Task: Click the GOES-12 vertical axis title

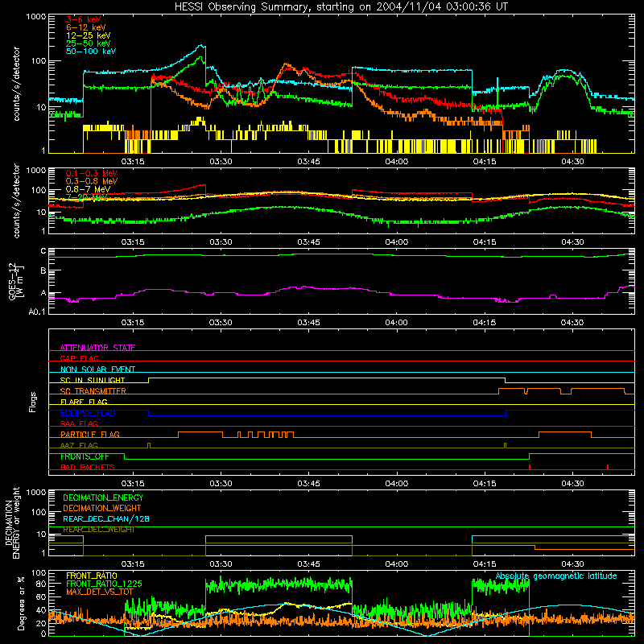Action: (16, 282)
